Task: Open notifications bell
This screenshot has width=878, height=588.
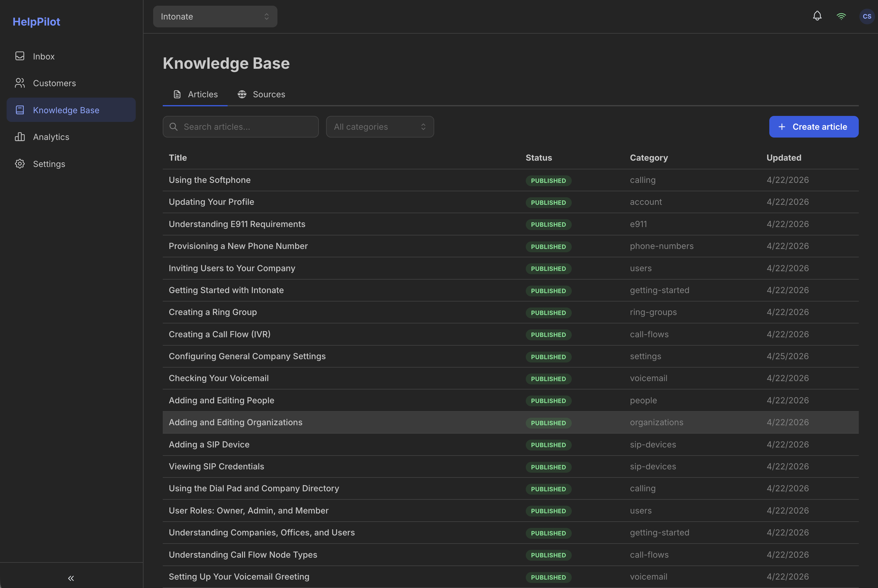Action: pyautogui.click(x=817, y=16)
